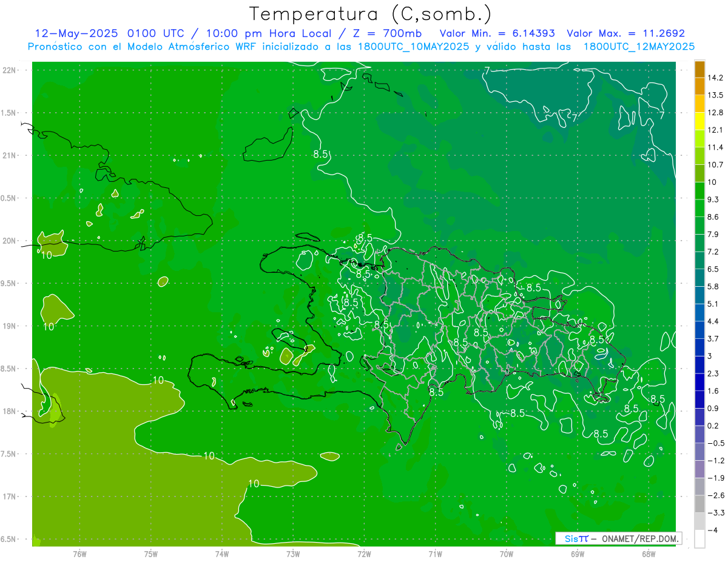Click the 74W longitude axis label

point(222,554)
